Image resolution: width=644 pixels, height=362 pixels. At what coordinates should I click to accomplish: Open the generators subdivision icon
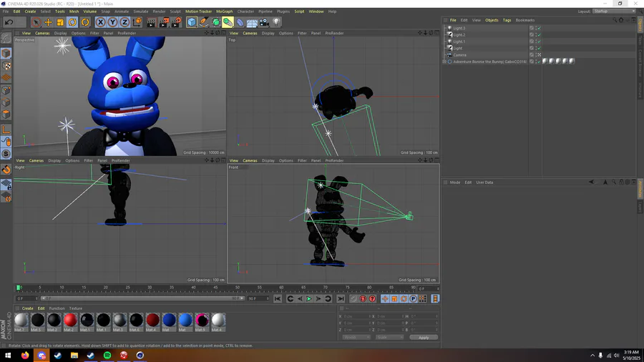point(216,22)
